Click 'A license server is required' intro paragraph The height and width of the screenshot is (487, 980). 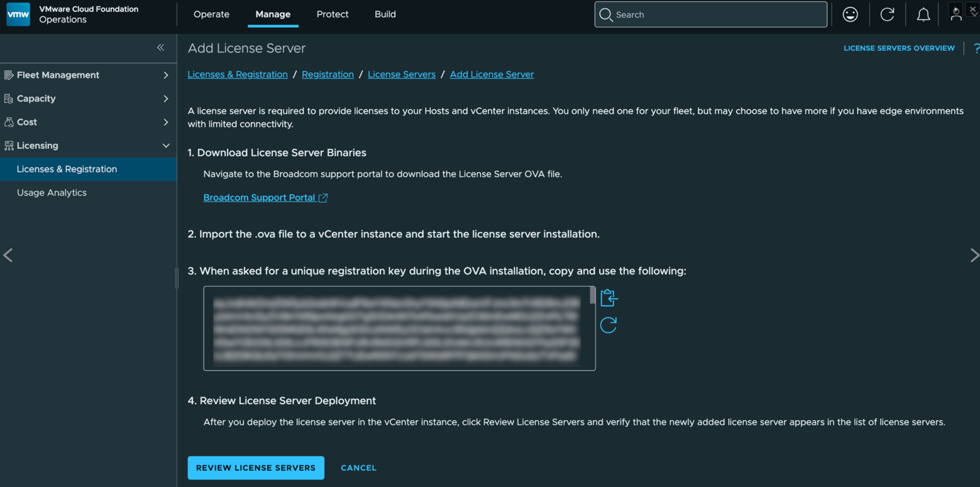[575, 118]
